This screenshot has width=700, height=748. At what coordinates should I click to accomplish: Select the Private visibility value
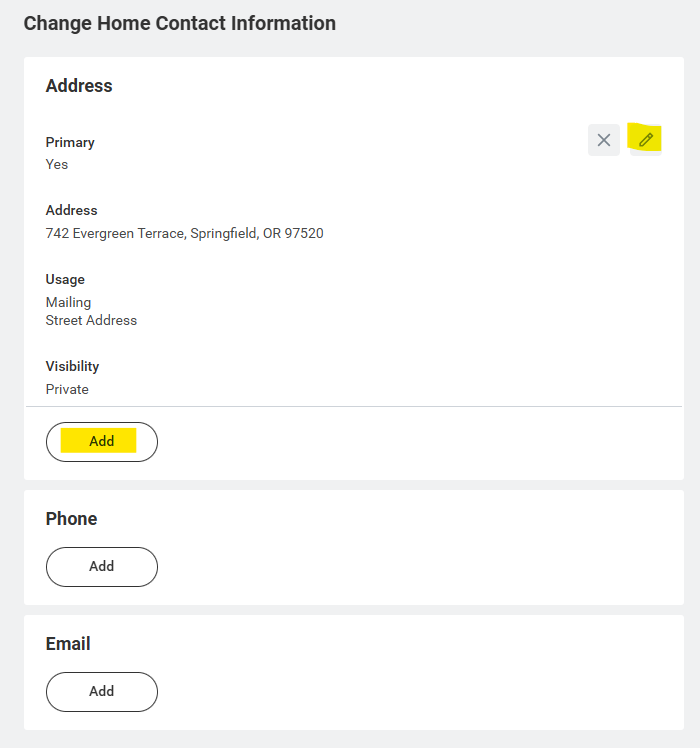pyautogui.click(x=67, y=389)
